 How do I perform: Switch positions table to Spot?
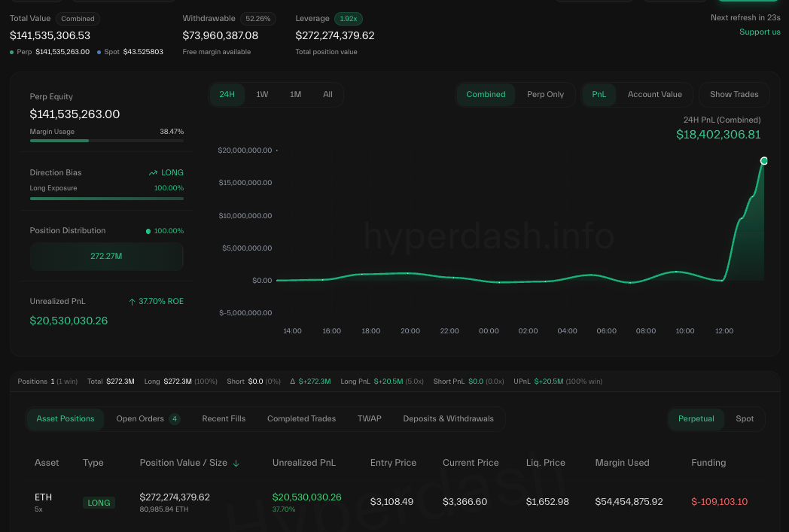[745, 419]
